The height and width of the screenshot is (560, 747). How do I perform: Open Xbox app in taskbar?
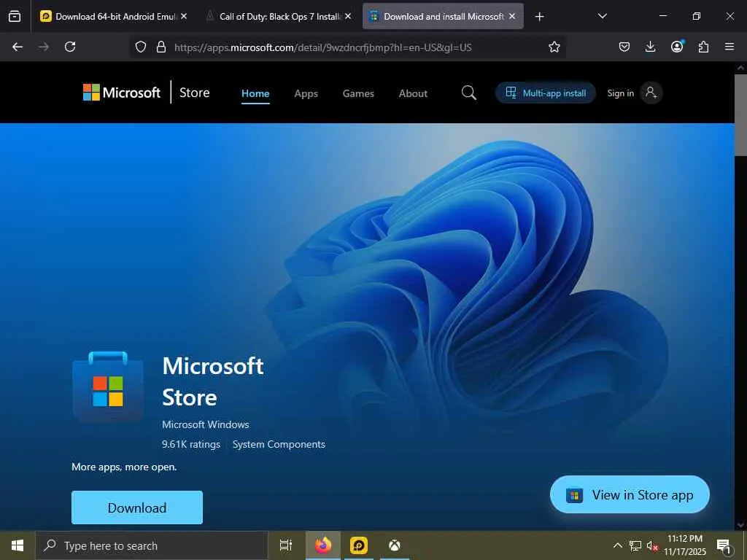tap(395, 545)
